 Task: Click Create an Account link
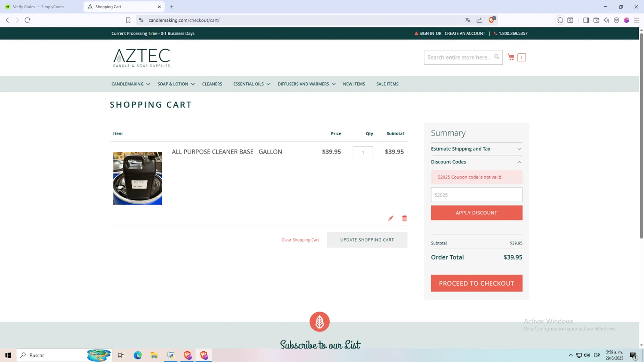point(465,33)
